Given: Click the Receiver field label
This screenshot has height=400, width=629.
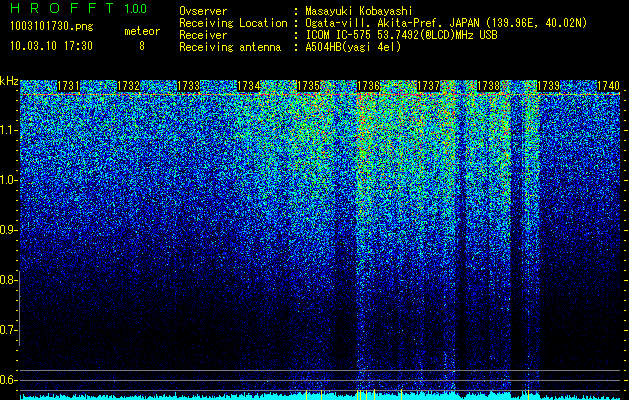Looking at the screenshot, I should [x=203, y=35].
